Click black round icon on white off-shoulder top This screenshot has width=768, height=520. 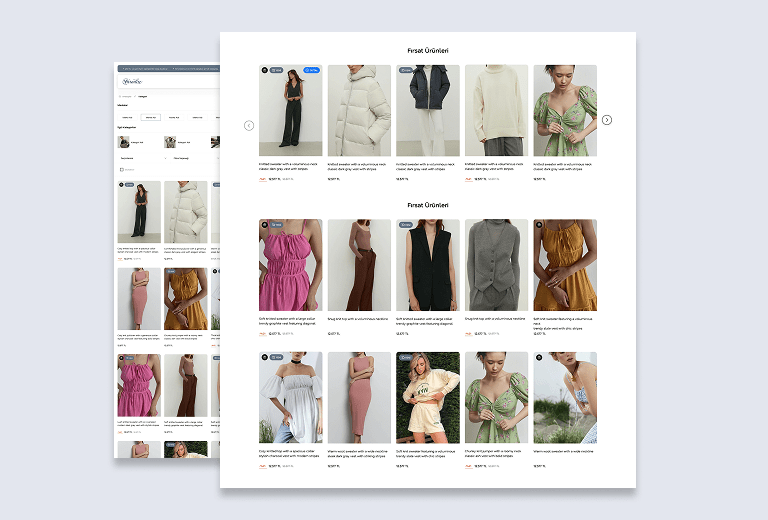tap(264, 357)
